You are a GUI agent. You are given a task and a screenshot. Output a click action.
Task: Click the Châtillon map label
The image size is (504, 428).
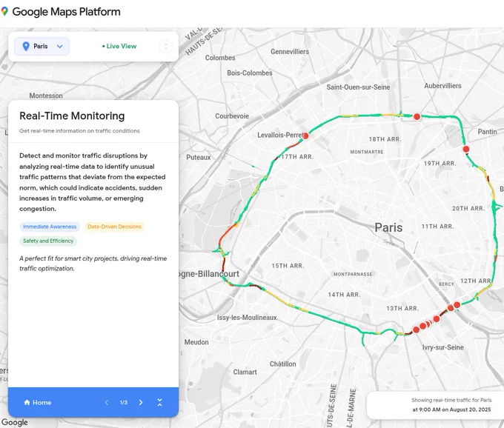tap(283, 364)
